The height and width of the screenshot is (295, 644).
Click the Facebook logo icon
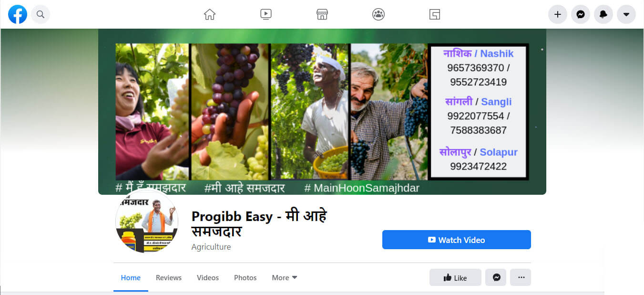click(x=18, y=14)
